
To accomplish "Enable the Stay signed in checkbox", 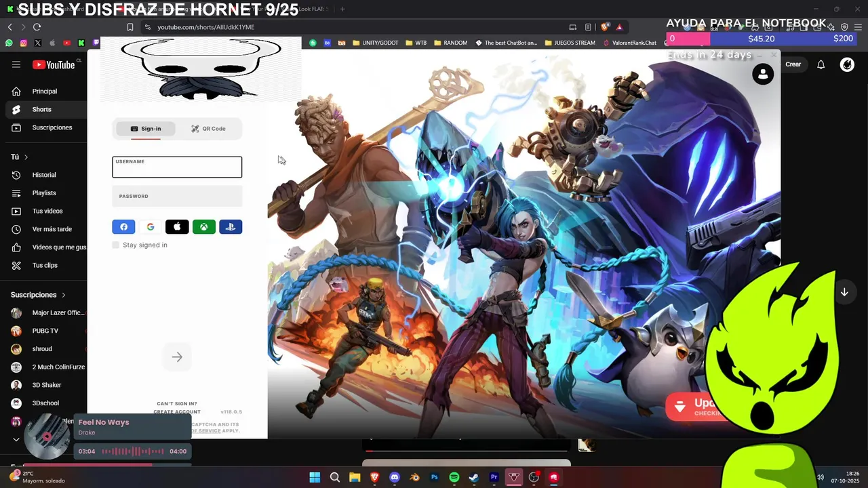I will click(x=116, y=245).
